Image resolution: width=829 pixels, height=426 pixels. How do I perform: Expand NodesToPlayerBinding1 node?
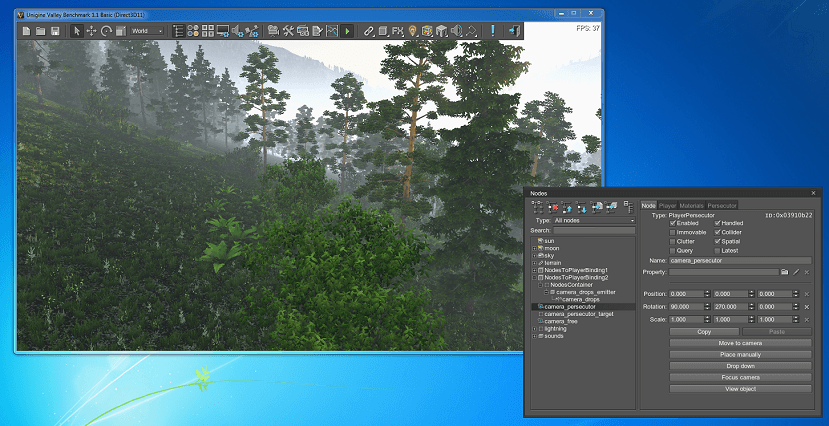(535, 270)
